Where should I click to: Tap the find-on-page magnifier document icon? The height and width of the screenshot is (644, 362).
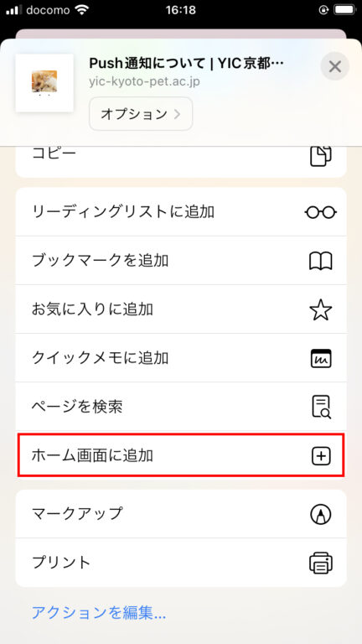tap(321, 407)
